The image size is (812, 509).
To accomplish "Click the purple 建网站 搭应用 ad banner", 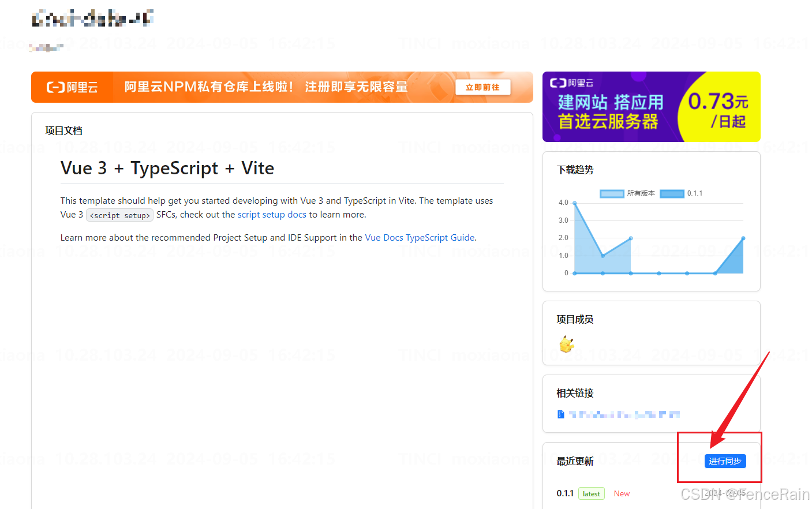I will click(651, 107).
